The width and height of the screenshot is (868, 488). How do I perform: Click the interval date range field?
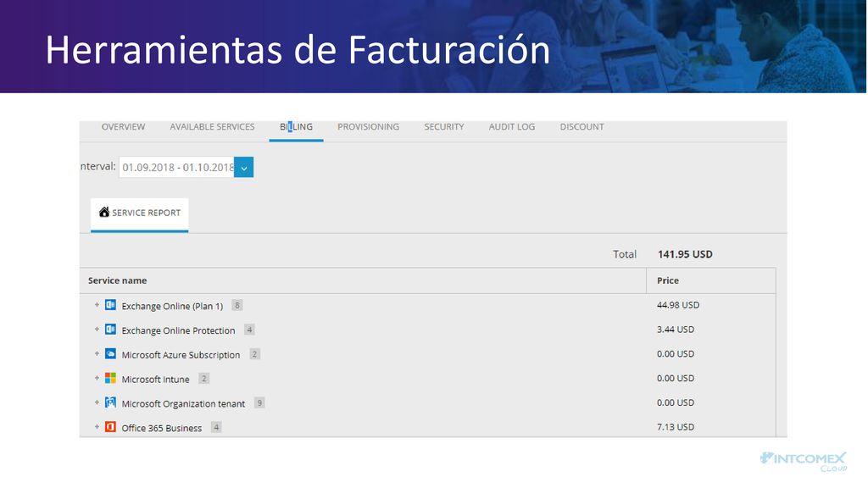(176, 168)
